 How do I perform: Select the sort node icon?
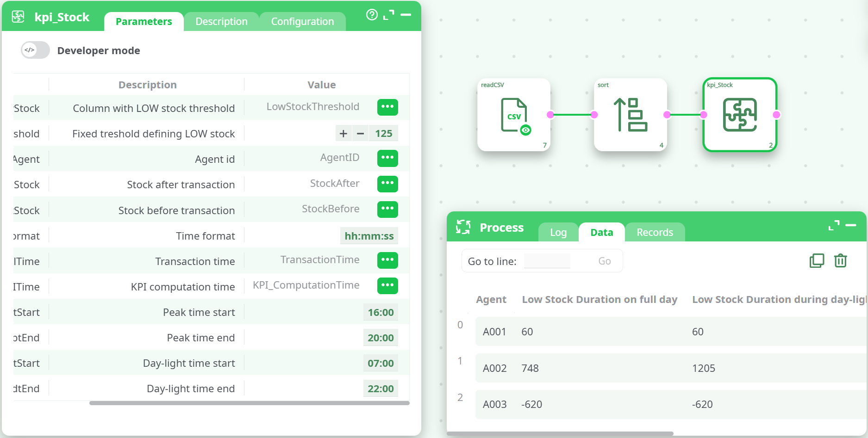pyautogui.click(x=630, y=115)
